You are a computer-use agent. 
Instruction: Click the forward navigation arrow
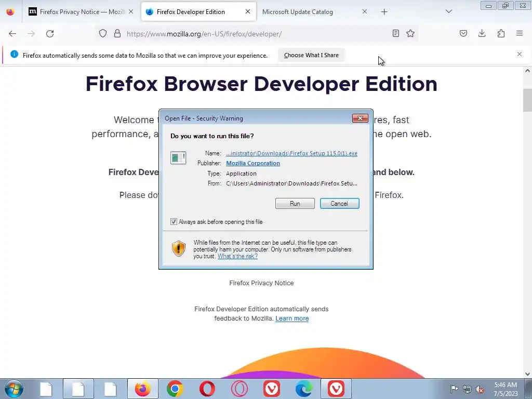tap(31, 34)
